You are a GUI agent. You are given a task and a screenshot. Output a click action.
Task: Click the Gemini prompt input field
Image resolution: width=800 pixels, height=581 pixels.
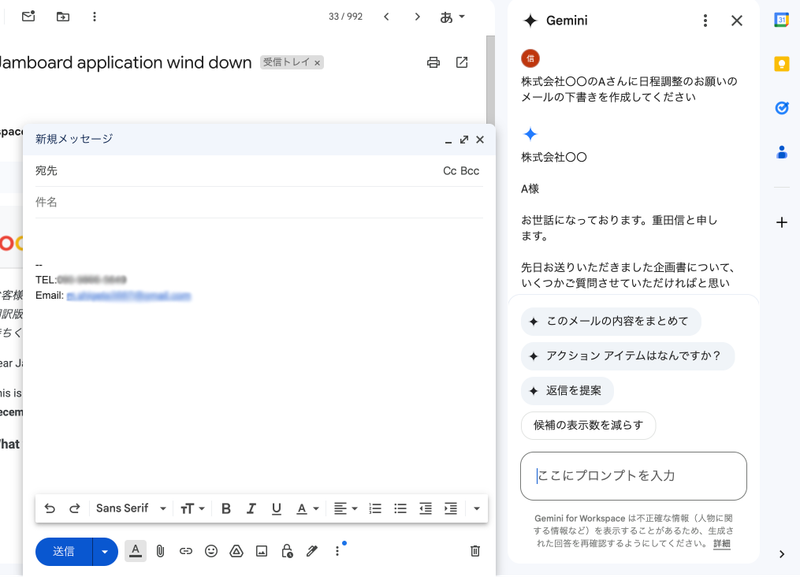click(633, 476)
